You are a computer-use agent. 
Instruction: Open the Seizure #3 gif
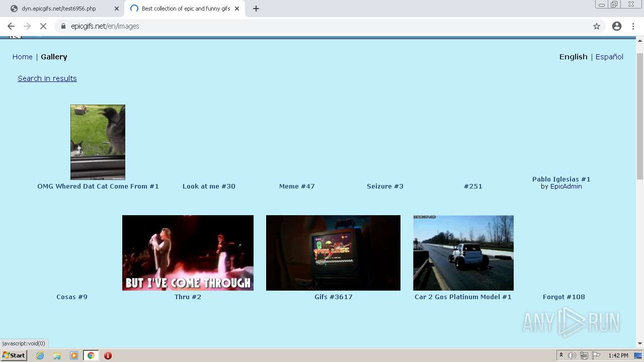(x=385, y=186)
